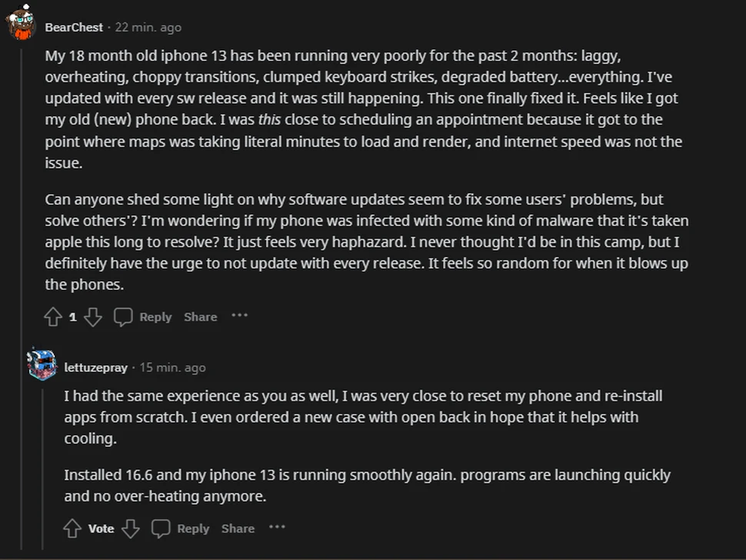
Task: Upvote lettuzepray's reply
Action: [72, 528]
